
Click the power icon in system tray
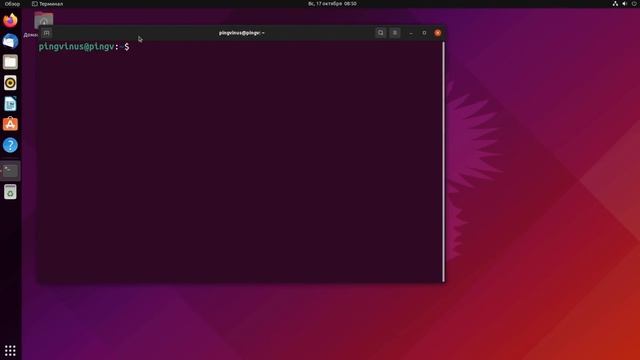coord(635,4)
